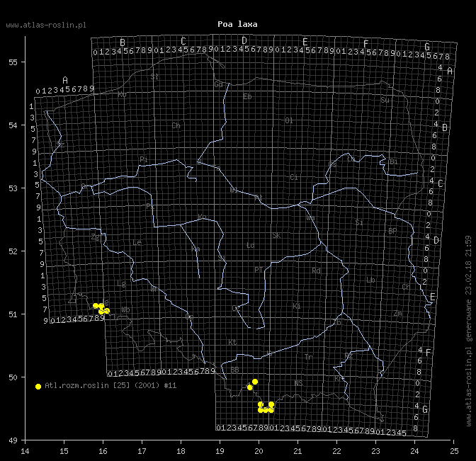Screen dimensions: 476x461
Task: Click longitude label 22 on bottom axis
Action: 336,451
